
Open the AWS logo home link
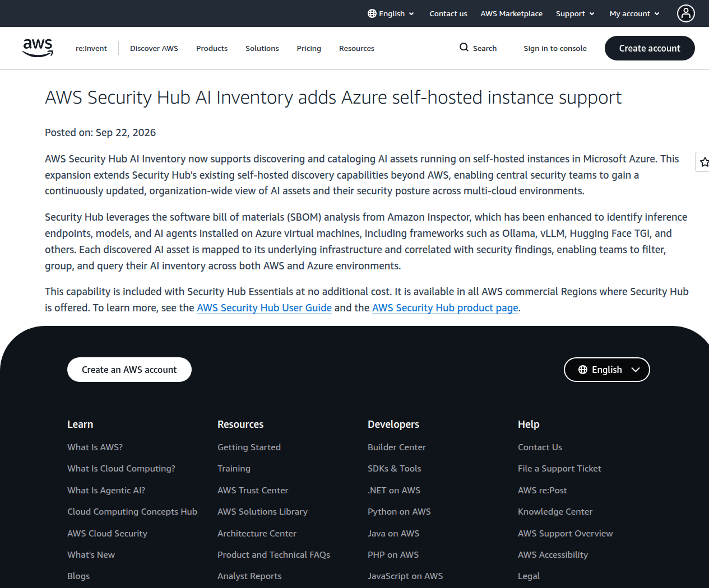38,48
